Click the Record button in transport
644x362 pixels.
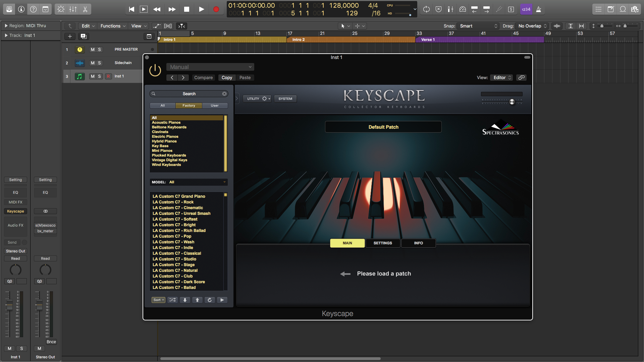[216, 9]
